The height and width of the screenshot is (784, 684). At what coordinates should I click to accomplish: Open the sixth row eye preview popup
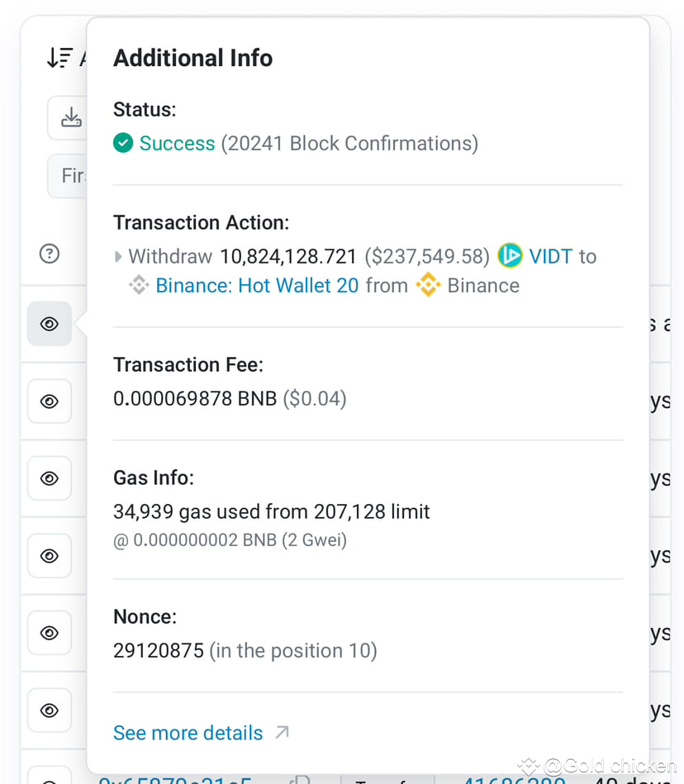(x=50, y=710)
